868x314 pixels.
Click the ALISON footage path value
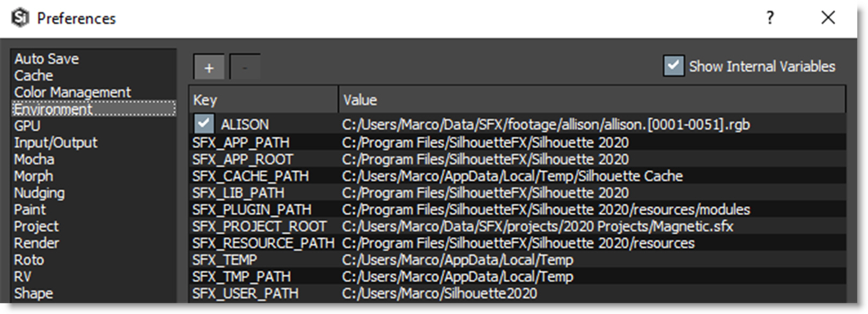coord(546,125)
